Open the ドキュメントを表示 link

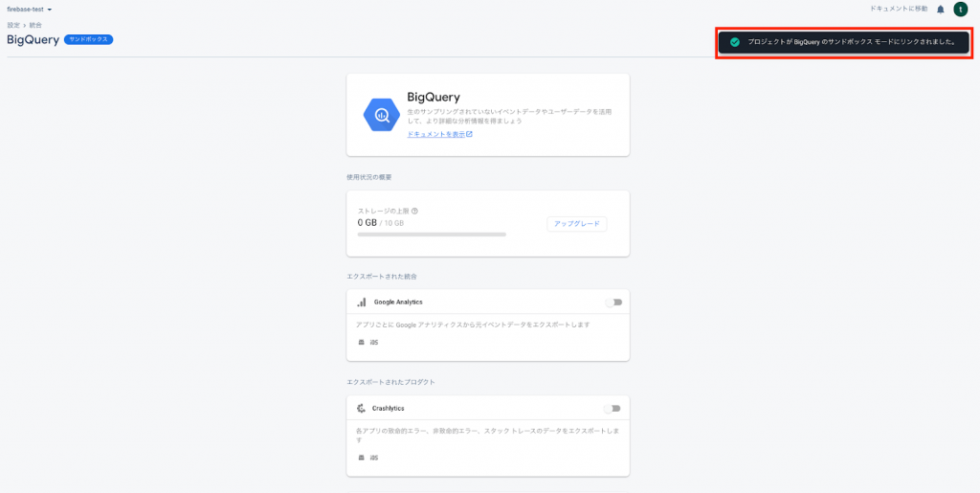[x=439, y=134]
